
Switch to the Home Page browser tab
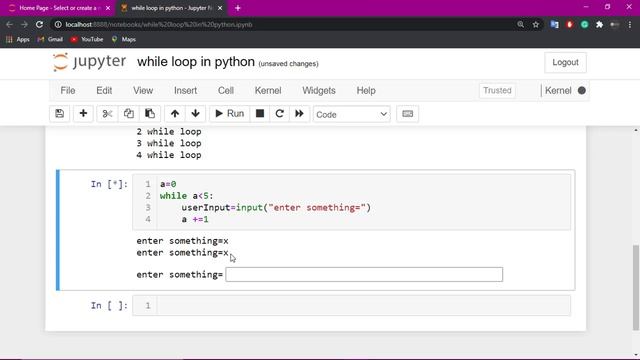click(x=59, y=8)
